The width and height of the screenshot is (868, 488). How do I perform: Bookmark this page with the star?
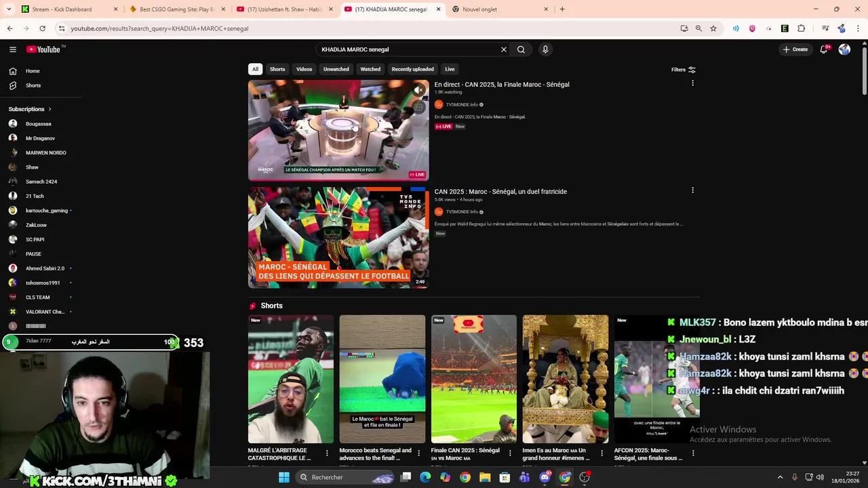tap(713, 28)
